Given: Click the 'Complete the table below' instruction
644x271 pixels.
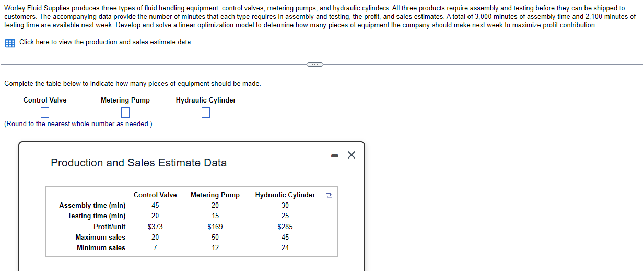Looking at the screenshot, I should click(x=132, y=84).
